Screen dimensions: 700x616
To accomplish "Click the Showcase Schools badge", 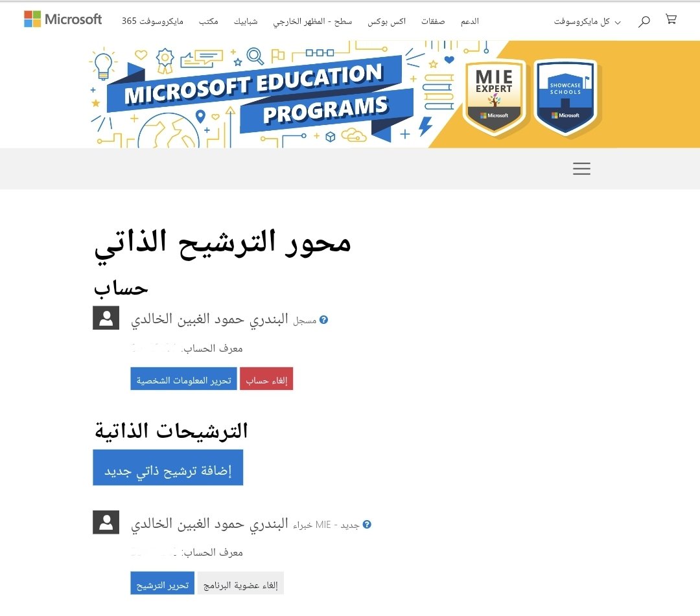I will pyautogui.click(x=566, y=98).
